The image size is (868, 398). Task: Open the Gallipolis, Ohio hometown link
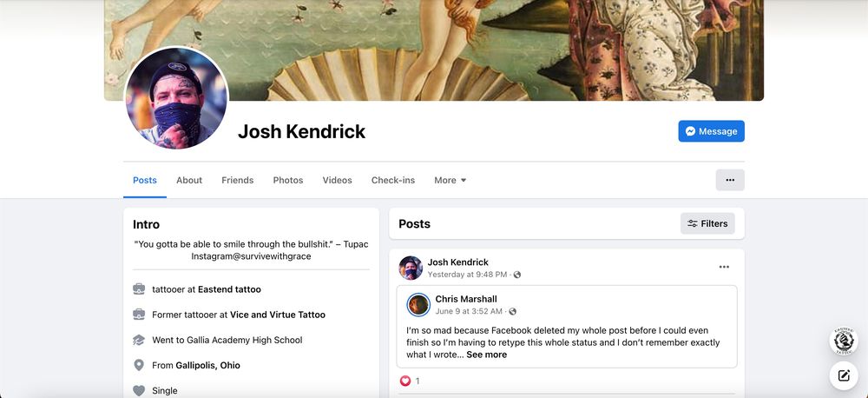(x=207, y=365)
